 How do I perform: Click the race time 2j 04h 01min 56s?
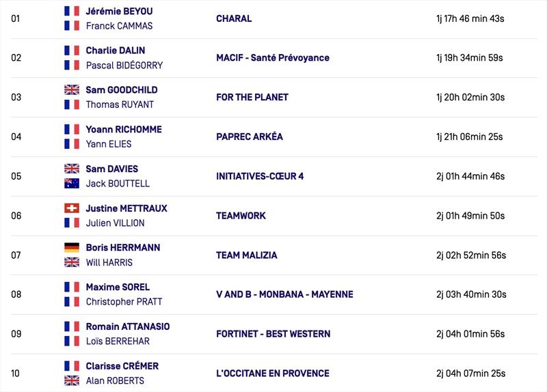(x=470, y=334)
